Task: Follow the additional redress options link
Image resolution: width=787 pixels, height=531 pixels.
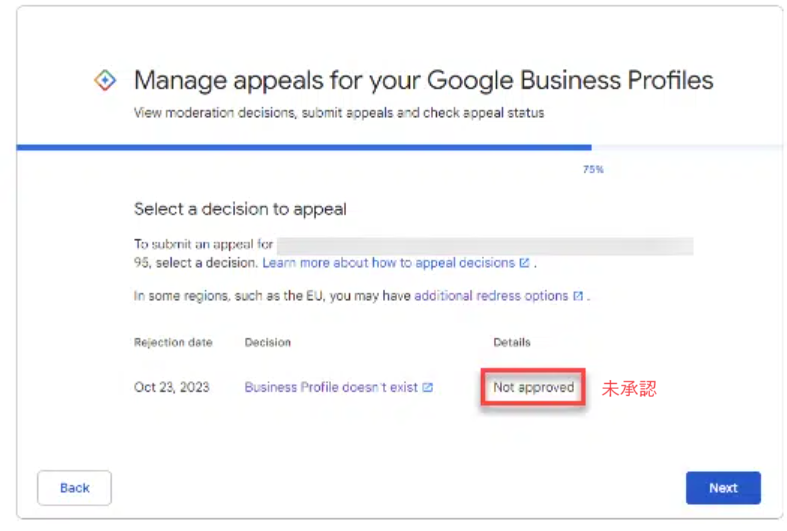Action: coord(491,296)
